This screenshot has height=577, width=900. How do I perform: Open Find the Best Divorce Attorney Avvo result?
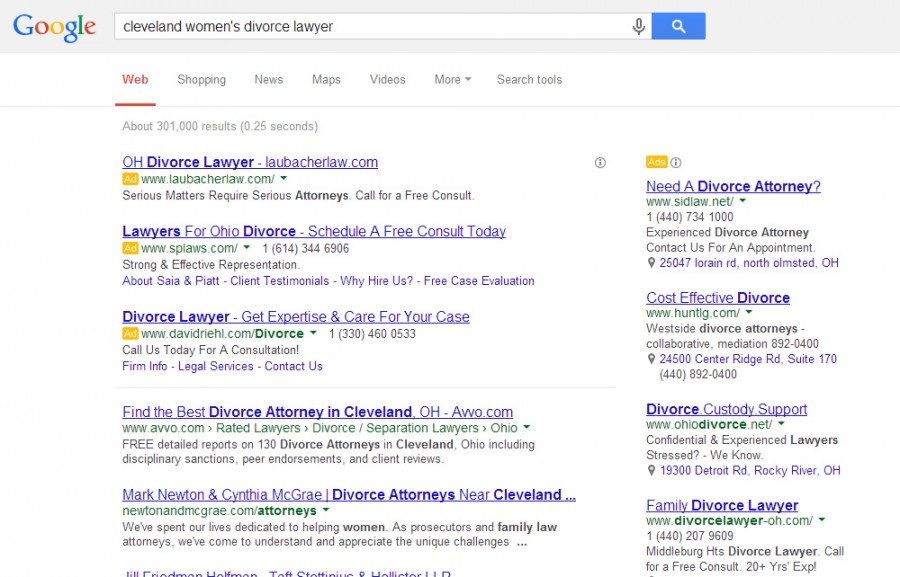point(317,412)
